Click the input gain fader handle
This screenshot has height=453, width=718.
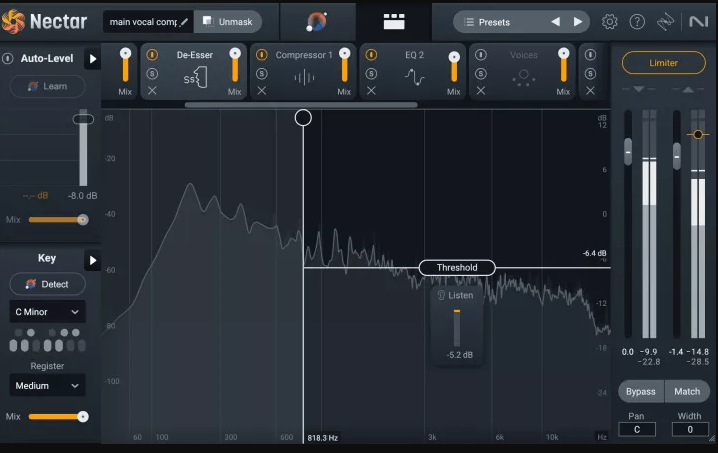628,152
